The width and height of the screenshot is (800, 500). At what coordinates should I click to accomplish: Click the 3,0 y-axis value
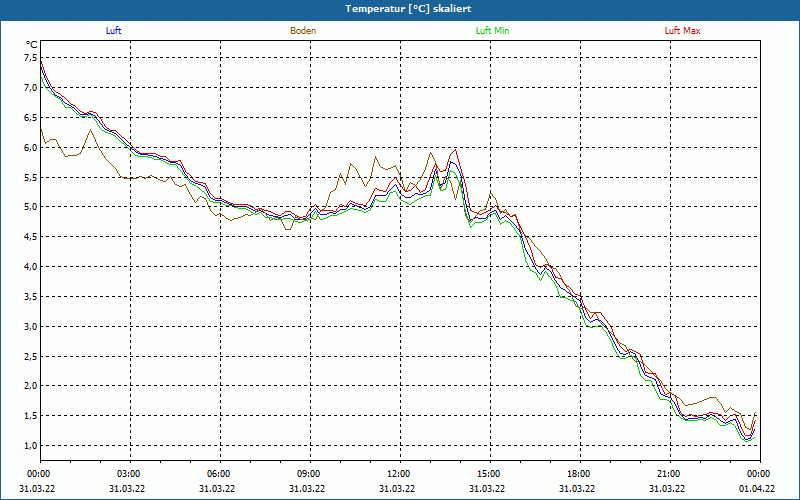[x=31, y=327]
